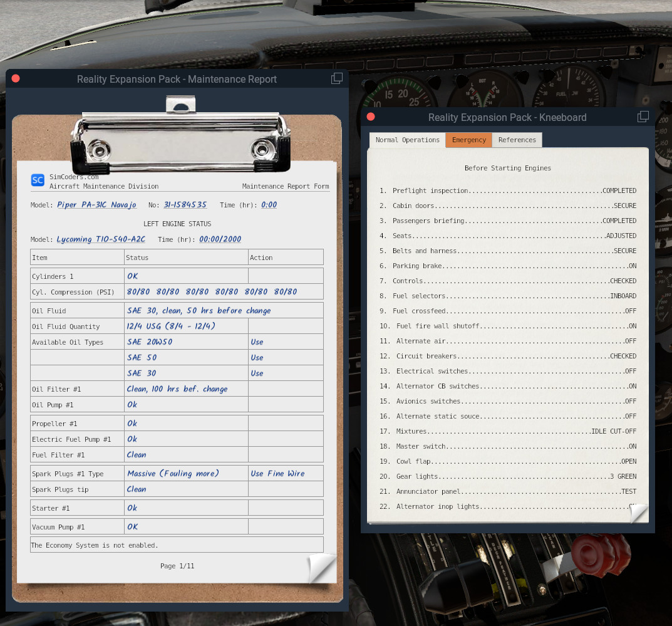Click Belts and harness checklist item
Viewport: 672px width, 626px height.
tap(508, 251)
